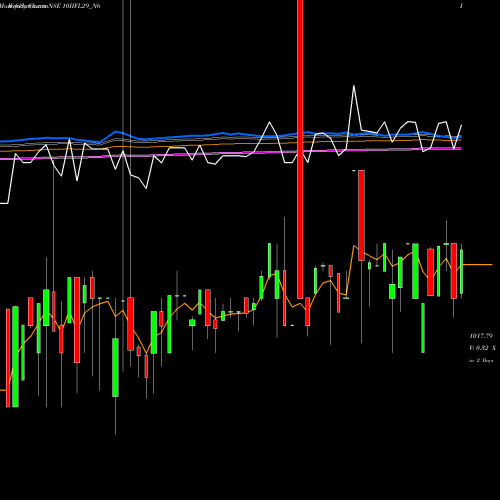This screenshot has height=500, width=500.
Task: Click the "in 2 Days" label
Action: [481, 360]
